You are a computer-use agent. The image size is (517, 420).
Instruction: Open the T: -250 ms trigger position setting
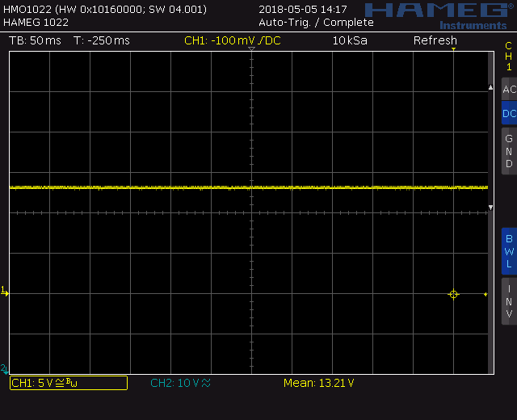point(101,40)
